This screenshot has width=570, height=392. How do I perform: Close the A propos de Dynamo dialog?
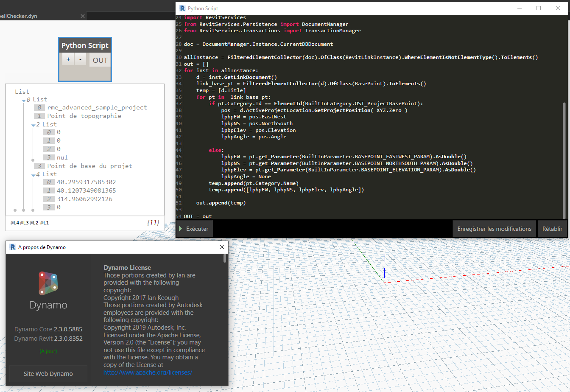click(x=221, y=247)
